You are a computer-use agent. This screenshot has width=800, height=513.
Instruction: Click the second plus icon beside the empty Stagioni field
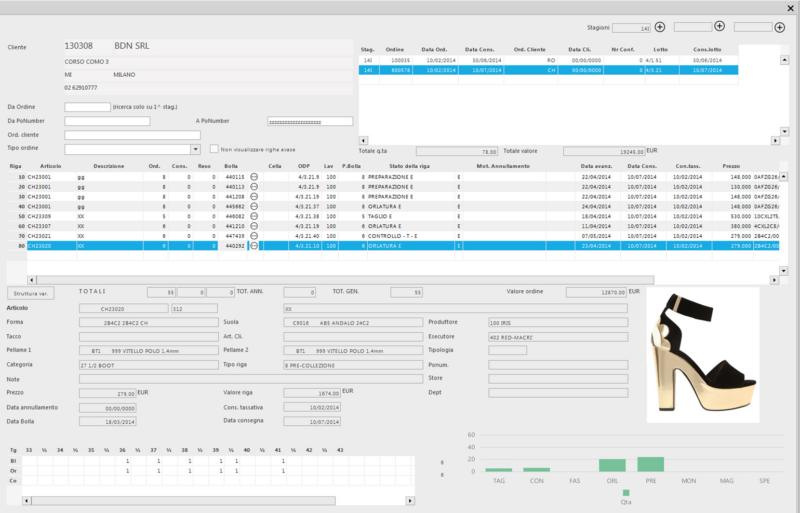tap(719, 26)
